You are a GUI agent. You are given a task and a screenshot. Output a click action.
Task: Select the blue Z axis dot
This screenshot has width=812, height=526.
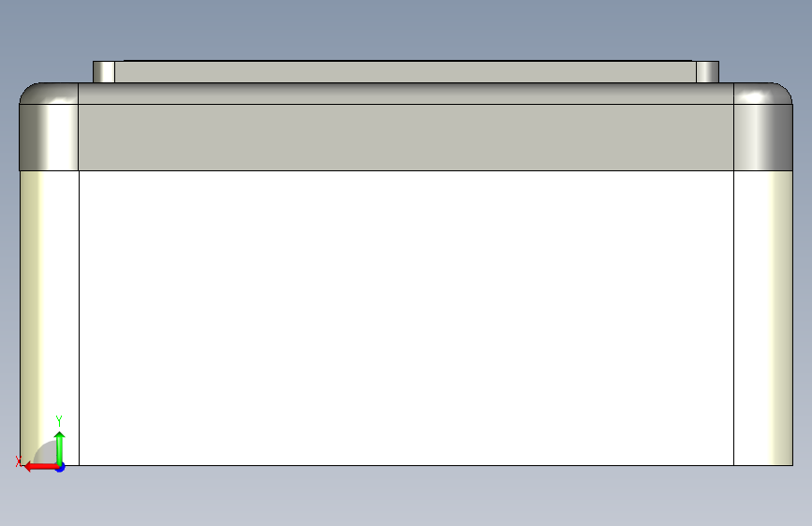pyautogui.click(x=61, y=467)
